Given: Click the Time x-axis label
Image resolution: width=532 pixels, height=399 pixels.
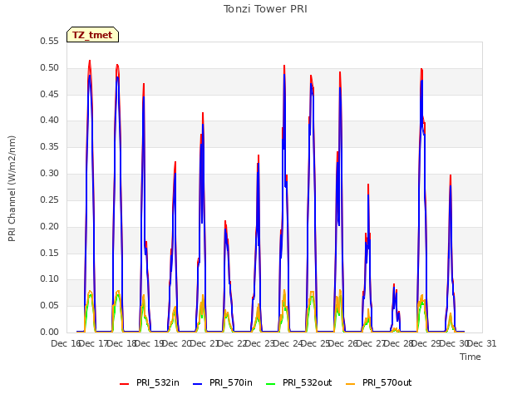Looking at the screenshot, I should click(470, 357).
